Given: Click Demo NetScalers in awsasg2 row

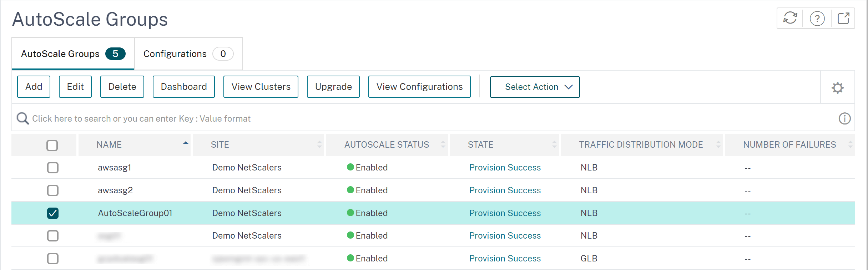Looking at the screenshot, I should 247,190.
